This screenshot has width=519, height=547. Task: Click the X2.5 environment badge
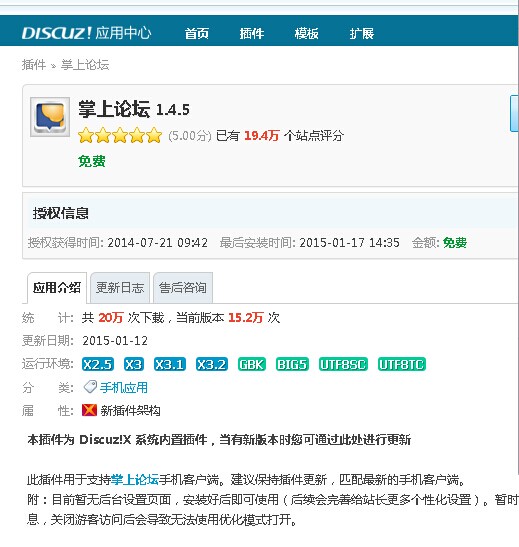(98, 364)
